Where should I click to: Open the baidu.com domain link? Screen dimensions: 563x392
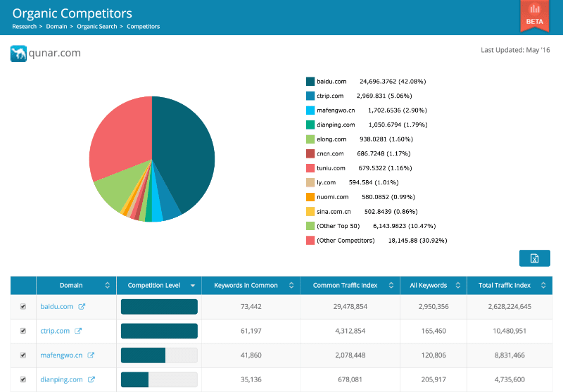click(x=56, y=307)
